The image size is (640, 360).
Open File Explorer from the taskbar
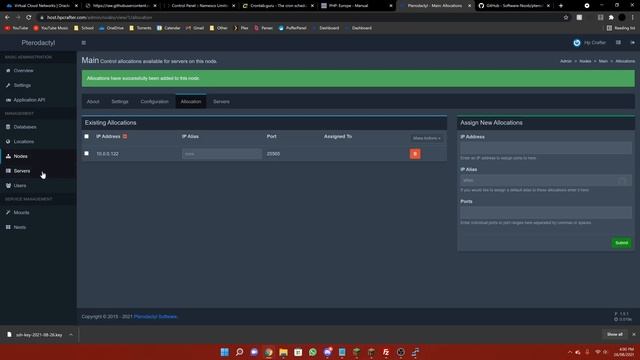tap(283, 352)
